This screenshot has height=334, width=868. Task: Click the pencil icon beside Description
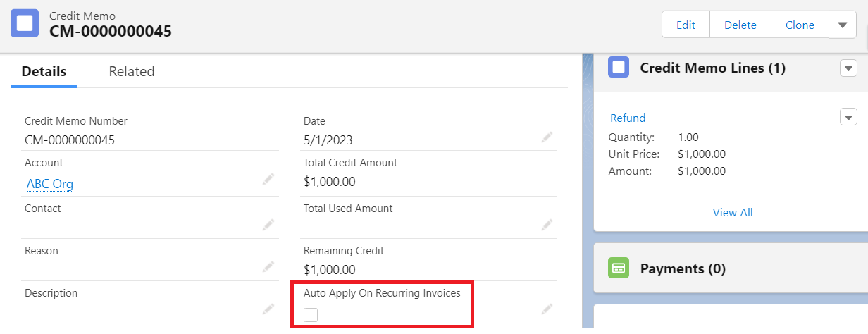pyautogui.click(x=268, y=309)
